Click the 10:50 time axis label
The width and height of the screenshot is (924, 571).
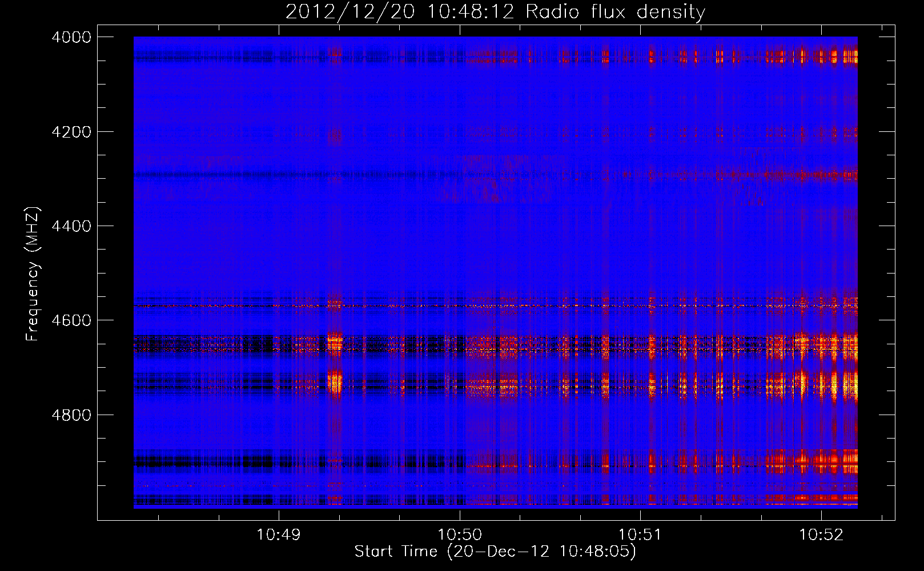tap(460, 535)
